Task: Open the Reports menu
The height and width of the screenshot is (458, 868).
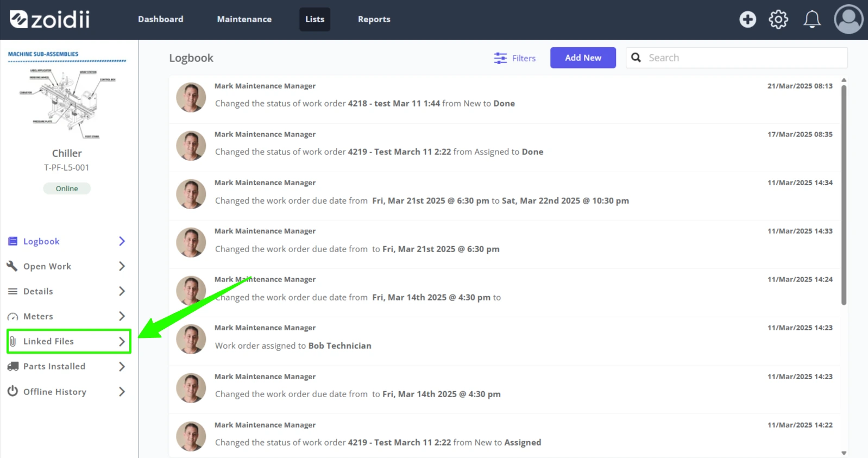Action: click(x=374, y=19)
